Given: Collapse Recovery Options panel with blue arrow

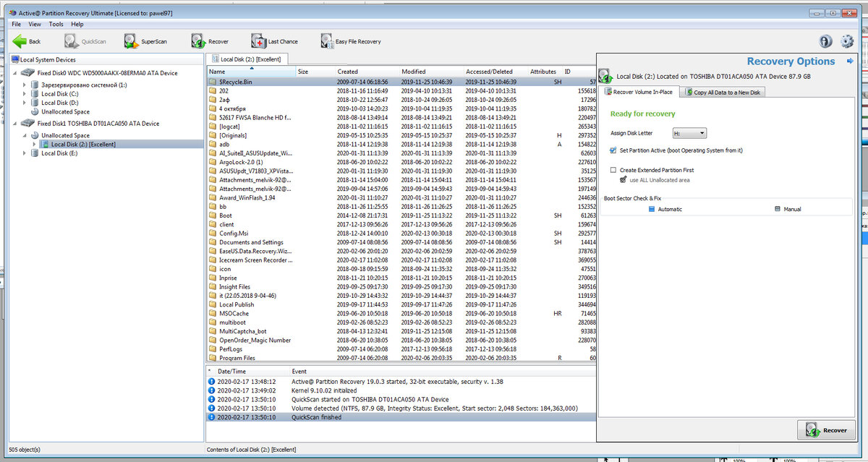Looking at the screenshot, I should (x=849, y=61).
